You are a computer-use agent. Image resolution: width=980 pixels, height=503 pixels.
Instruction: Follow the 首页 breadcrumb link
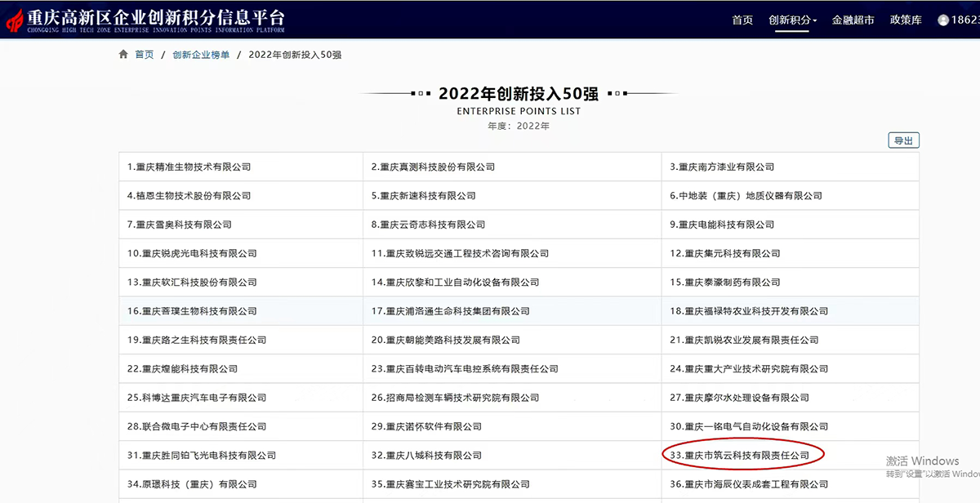pyautogui.click(x=144, y=55)
